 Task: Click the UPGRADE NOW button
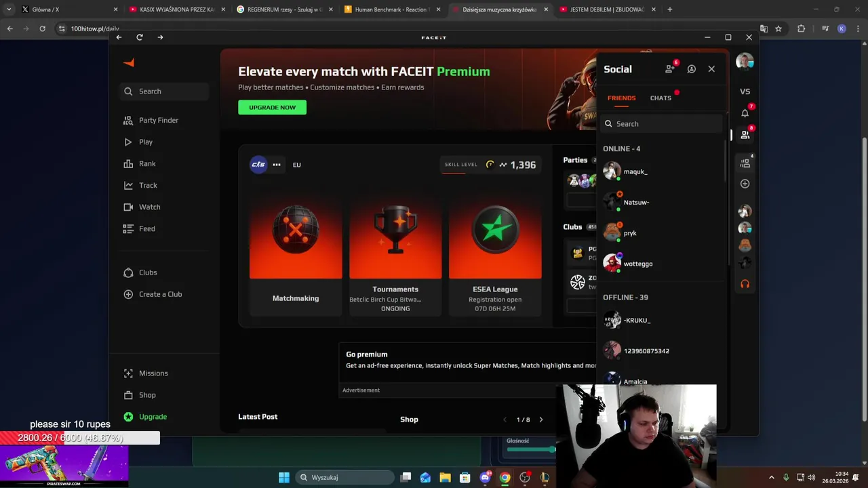272,107
